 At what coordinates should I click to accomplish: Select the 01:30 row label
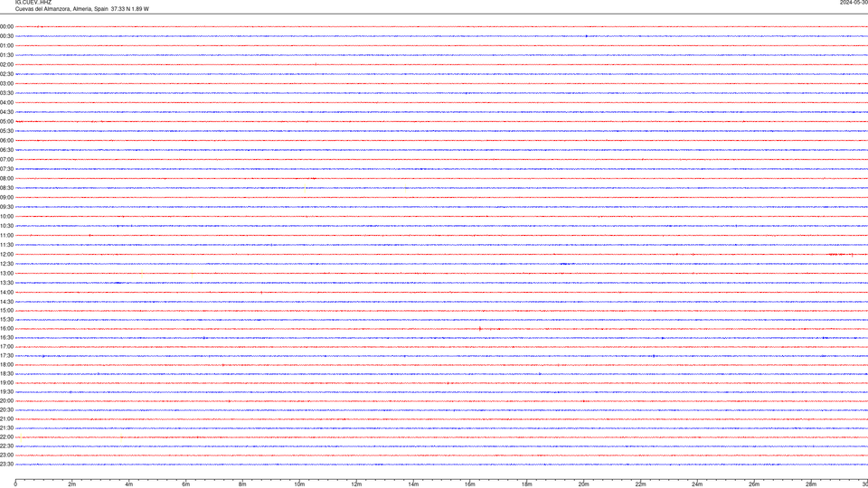[x=6, y=55]
